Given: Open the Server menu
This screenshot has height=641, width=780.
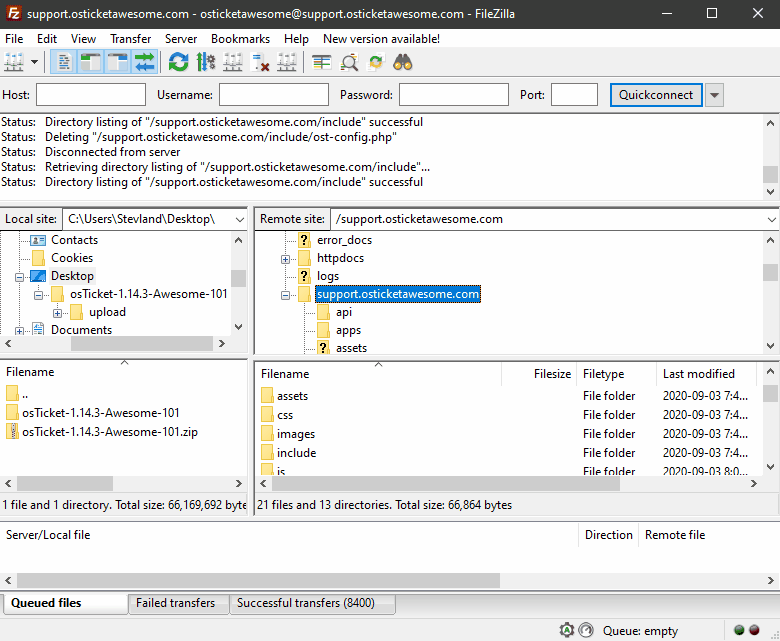Looking at the screenshot, I should click(x=181, y=39).
